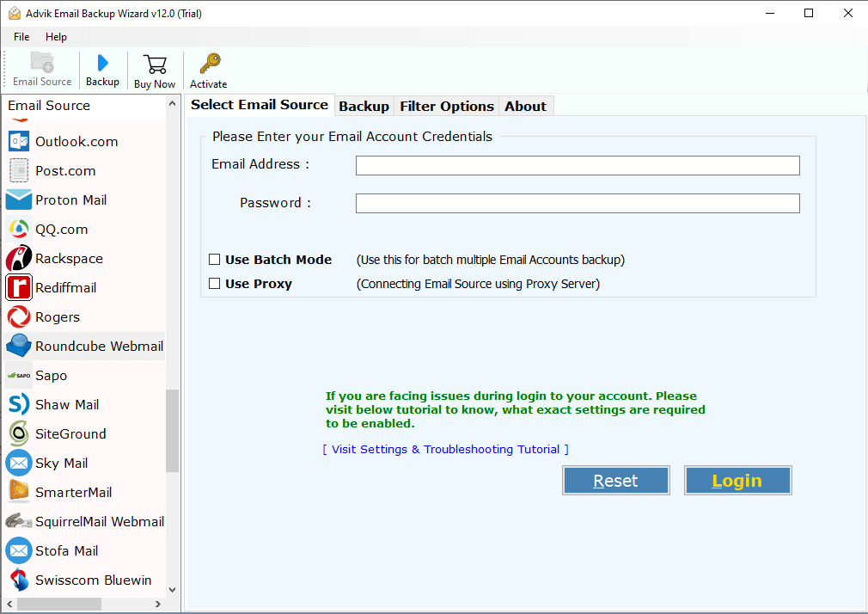Click the Backup play icon in toolbar
Viewport: 868px width, 614px height.
[102, 63]
